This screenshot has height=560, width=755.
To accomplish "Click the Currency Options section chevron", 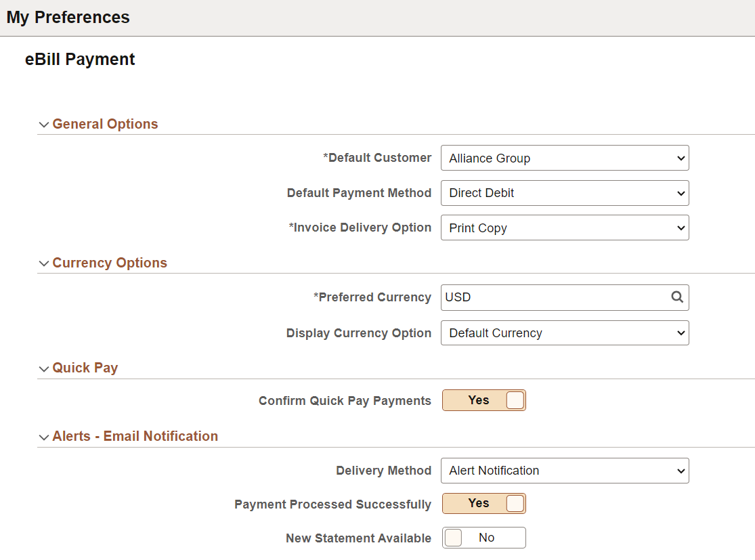I will pyautogui.click(x=43, y=263).
